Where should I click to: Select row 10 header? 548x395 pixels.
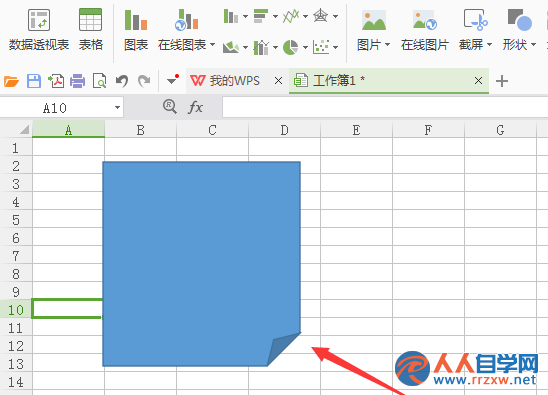(16, 309)
